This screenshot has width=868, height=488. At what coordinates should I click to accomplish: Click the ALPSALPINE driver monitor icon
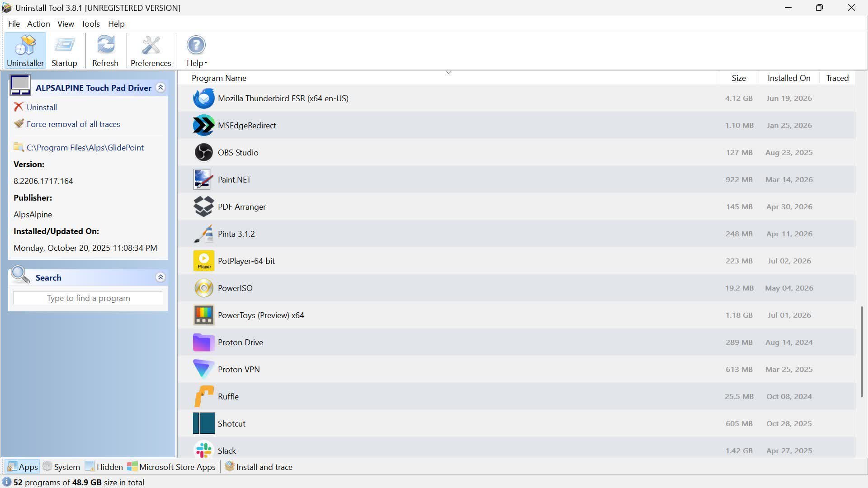click(x=20, y=85)
